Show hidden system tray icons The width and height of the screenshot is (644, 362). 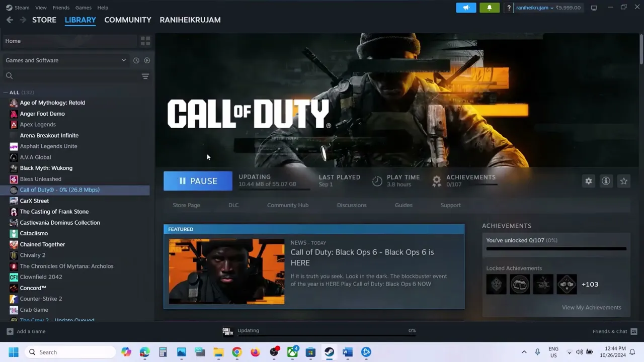tap(524, 352)
